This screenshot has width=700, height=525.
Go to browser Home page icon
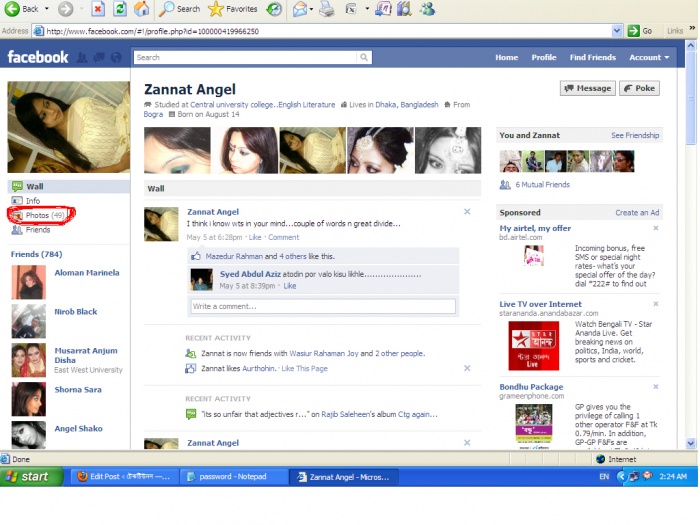(142, 9)
